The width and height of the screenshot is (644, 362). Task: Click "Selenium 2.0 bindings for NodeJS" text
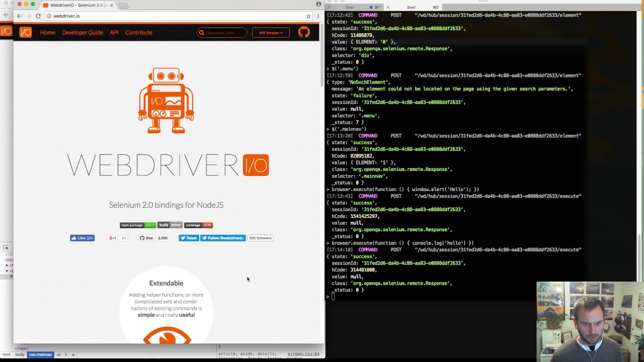click(166, 205)
